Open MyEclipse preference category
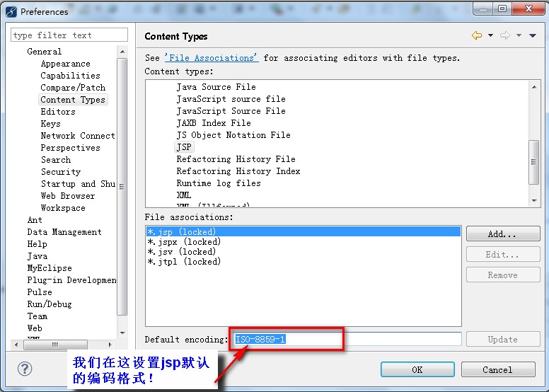This screenshot has height=392, width=549. tap(50, 268)
